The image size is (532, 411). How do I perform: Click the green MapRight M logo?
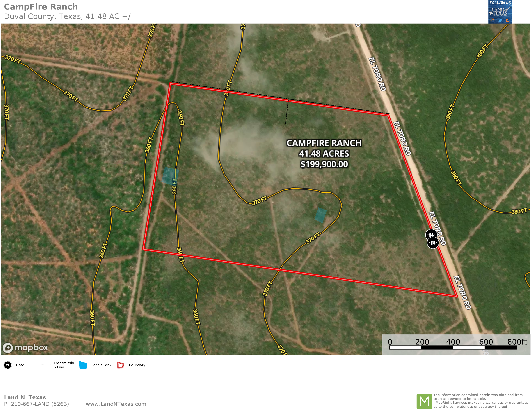click(424, 401)
